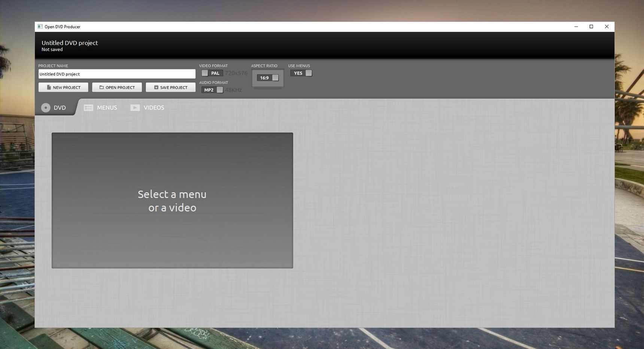Open an existing project with Open Project
Screen dimensions: 644x349
coord(117,87)
